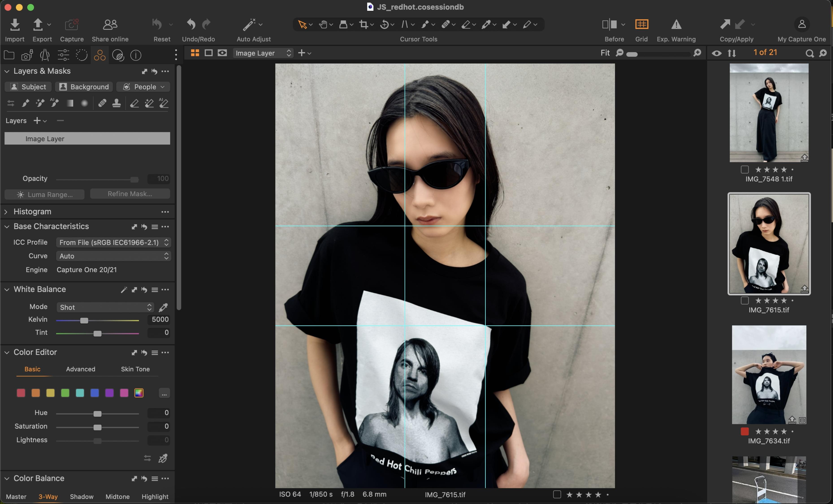
Task: Select the Radial Gradient Mask tool
Action: point(84,103)
